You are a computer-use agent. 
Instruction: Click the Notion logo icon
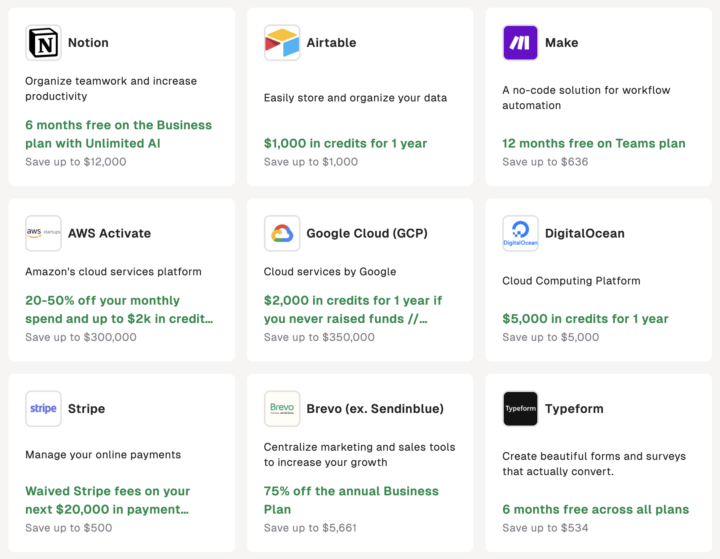[x=43, y=43]
